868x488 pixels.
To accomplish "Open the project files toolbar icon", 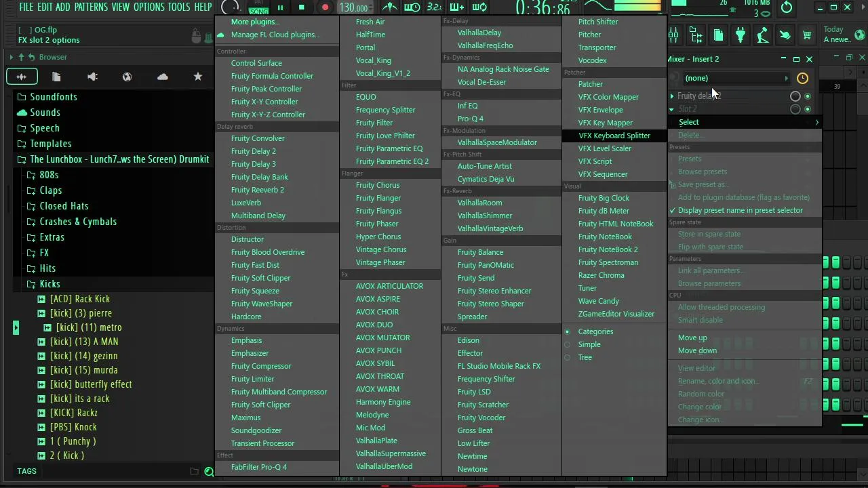I will pos(718,35).
